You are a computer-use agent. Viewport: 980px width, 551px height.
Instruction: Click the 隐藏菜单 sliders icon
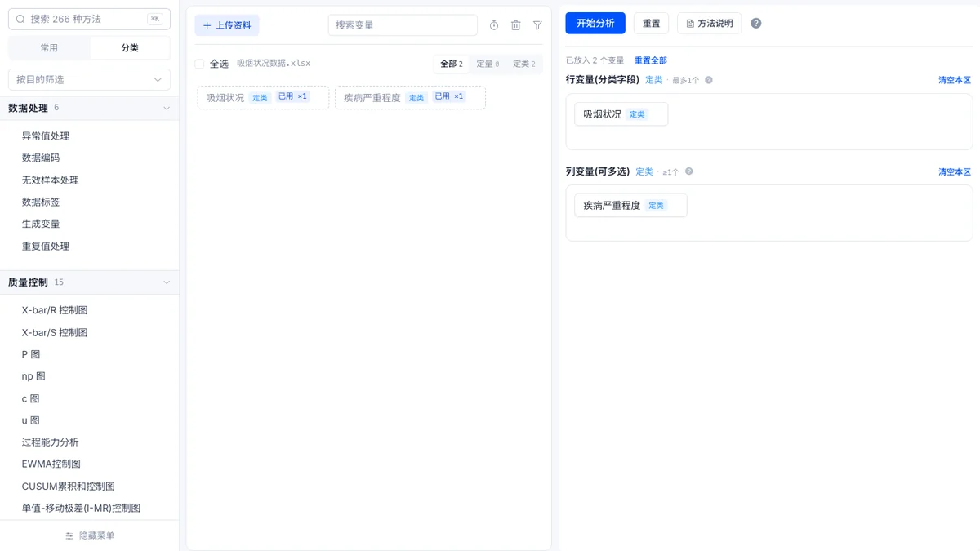[69, 536]
